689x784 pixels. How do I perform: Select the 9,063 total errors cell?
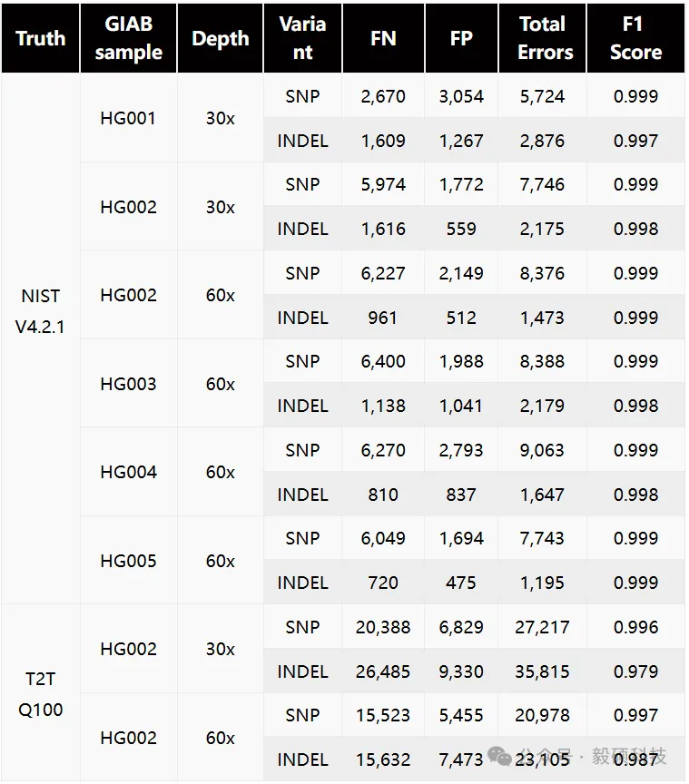click(x=542, y=450)
